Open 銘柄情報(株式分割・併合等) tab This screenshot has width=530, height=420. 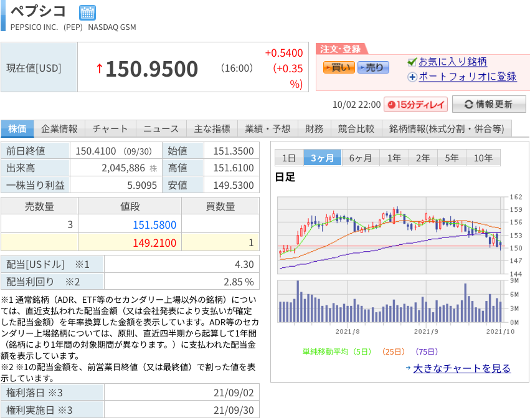447,128
